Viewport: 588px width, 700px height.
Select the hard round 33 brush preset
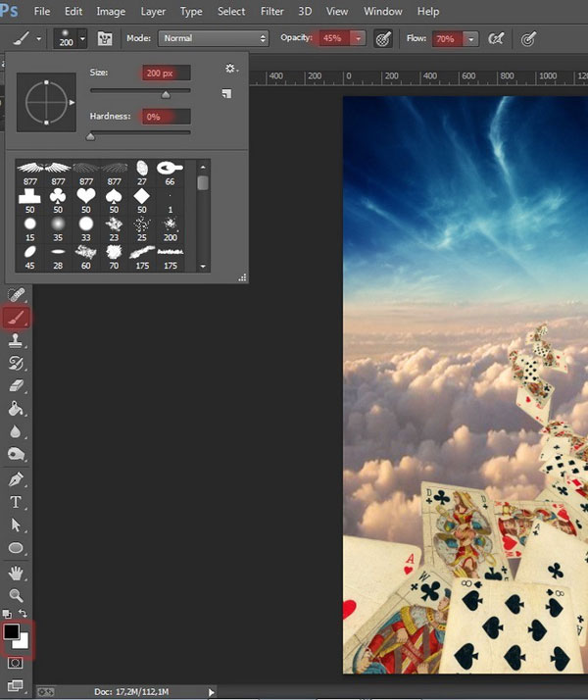pos(86,228)
